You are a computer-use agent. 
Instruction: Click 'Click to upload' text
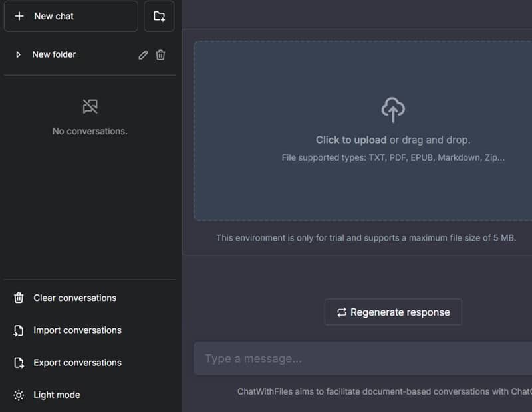click(x=351, y=140)
